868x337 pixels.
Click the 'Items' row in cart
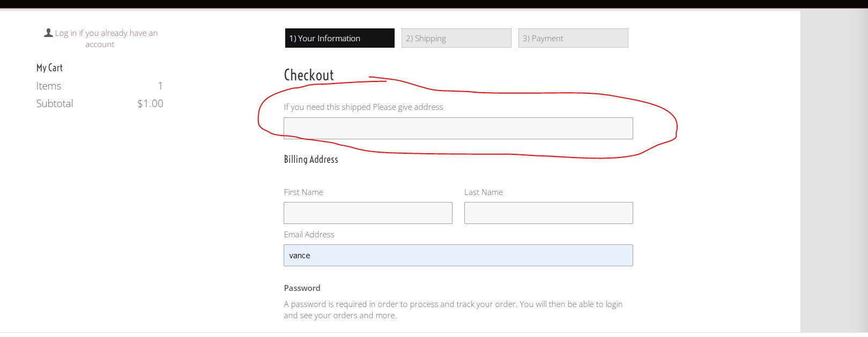(99, 86)
